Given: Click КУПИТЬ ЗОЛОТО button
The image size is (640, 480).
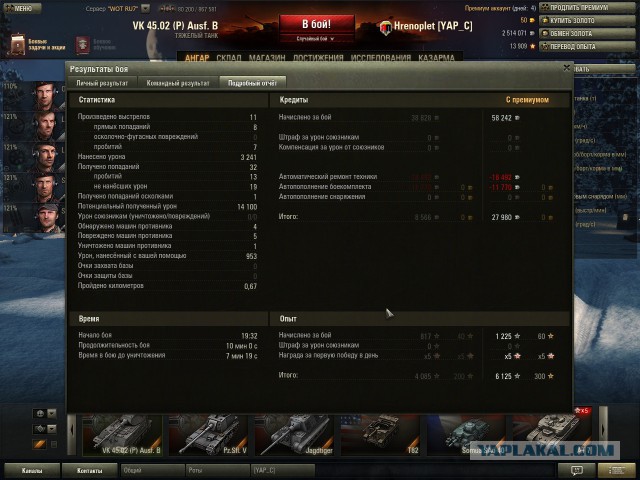Looking at the screenshot, I should click(x=589, y=21).
